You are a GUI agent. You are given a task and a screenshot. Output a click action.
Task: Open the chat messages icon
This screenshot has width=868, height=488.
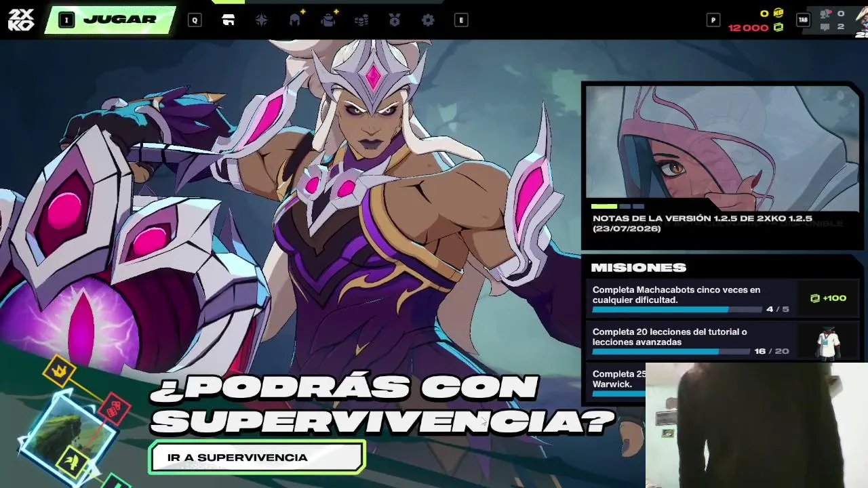pos(825,27)
